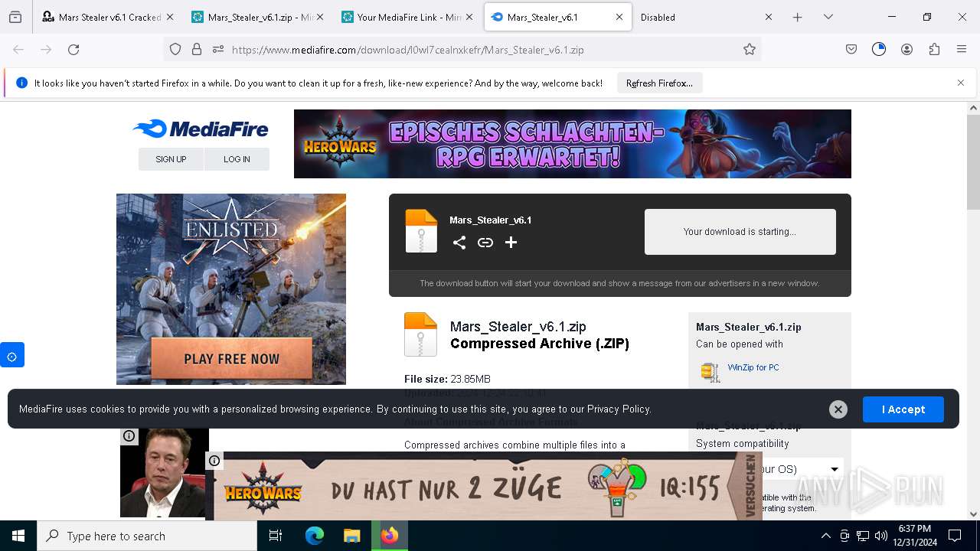Image resolution: width=980 pixels, height=551 pixels.
Task: Open the notification center
Action: pyautogui.click(x=955, y=536)
